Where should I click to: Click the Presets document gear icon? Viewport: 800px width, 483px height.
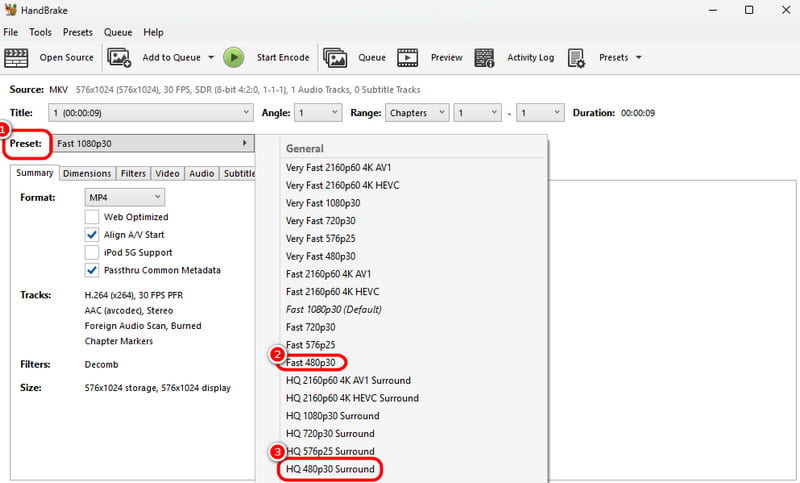(577, 58)
